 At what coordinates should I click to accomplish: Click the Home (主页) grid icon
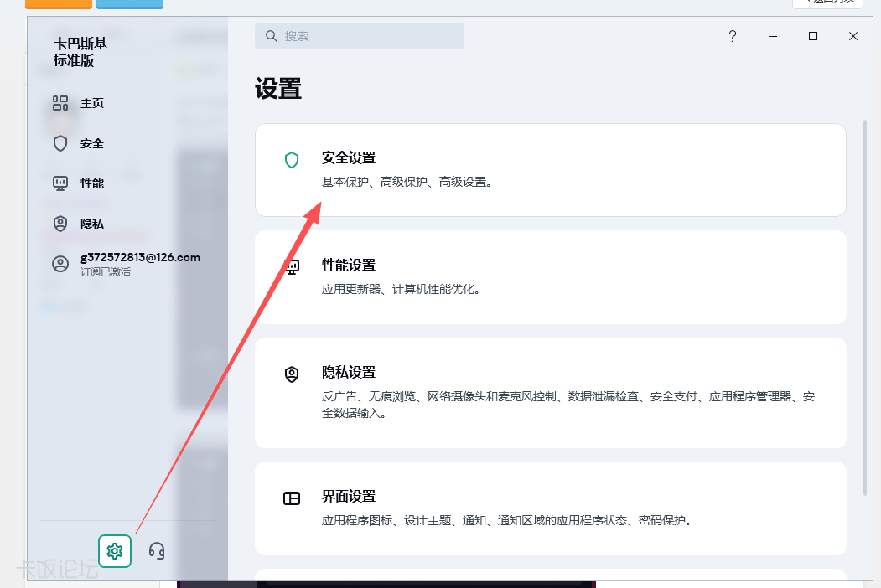(x=60, y=103)
